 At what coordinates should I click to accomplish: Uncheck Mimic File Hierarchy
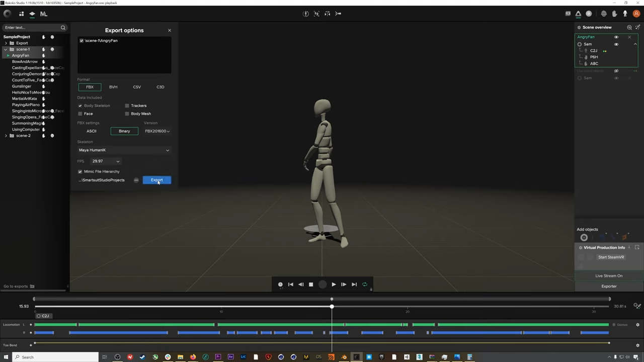click(80, 171)
